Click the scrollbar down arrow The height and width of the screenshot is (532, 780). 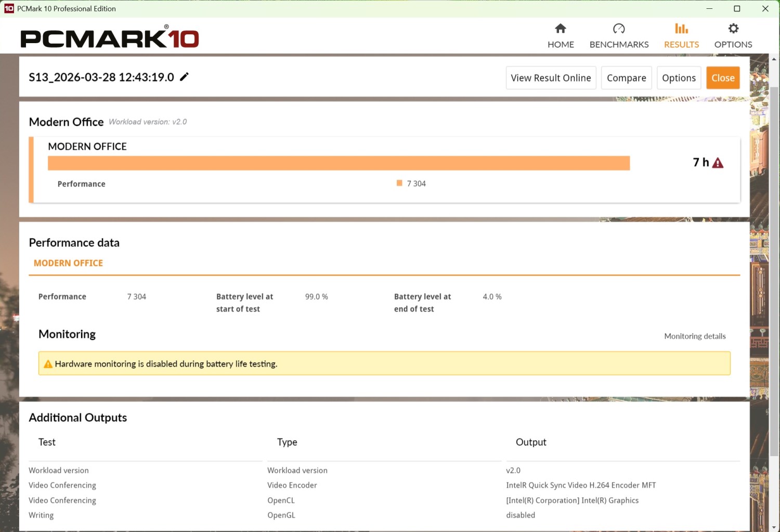pos(774,527)
